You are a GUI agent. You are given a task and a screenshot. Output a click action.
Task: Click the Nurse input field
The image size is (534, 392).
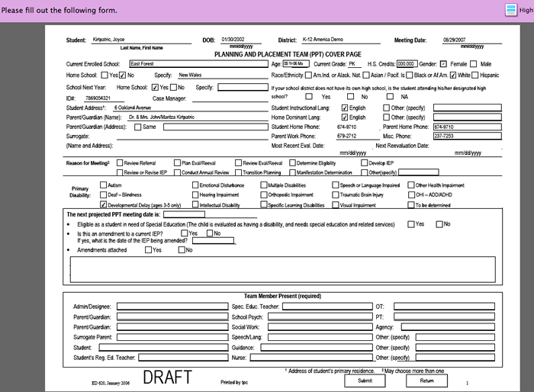(x=311, y=358)
